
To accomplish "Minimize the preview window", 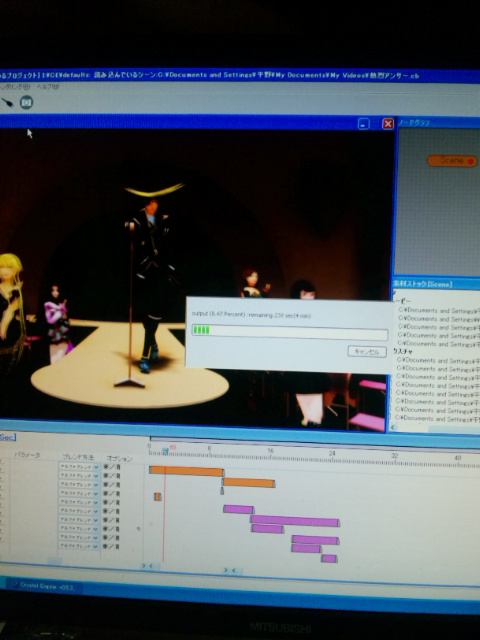I will [363, 124].
